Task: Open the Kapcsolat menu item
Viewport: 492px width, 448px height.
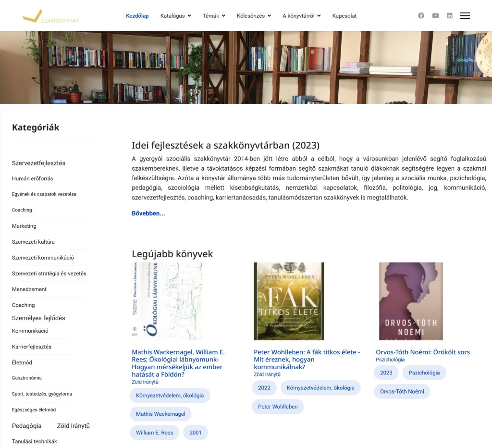Action: 344,16
